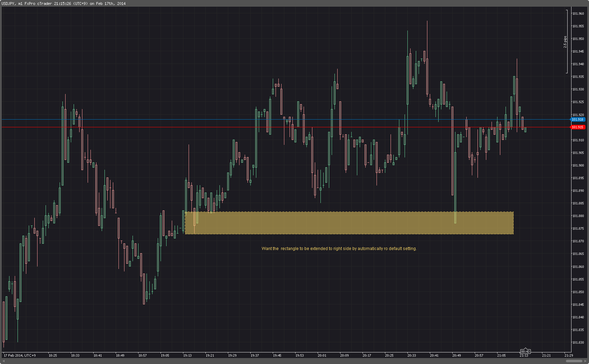
Task: Click the 101.890 price axis label
Action: coord(578,191)
